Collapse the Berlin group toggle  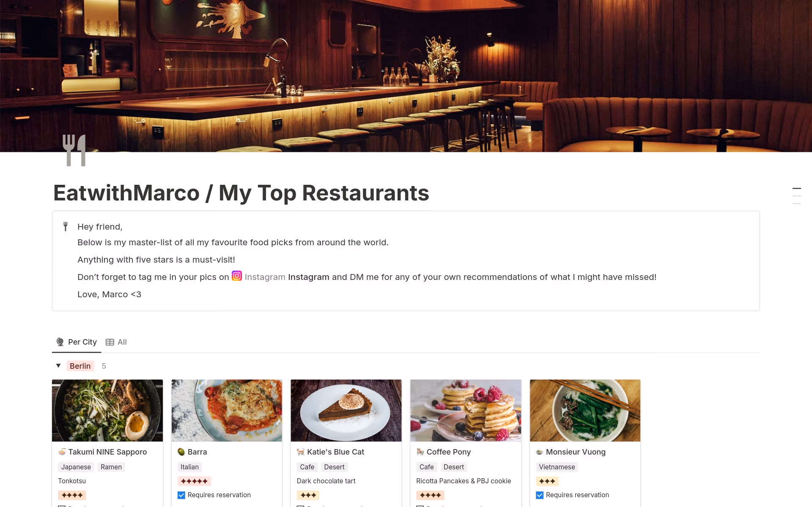[58, 366]
